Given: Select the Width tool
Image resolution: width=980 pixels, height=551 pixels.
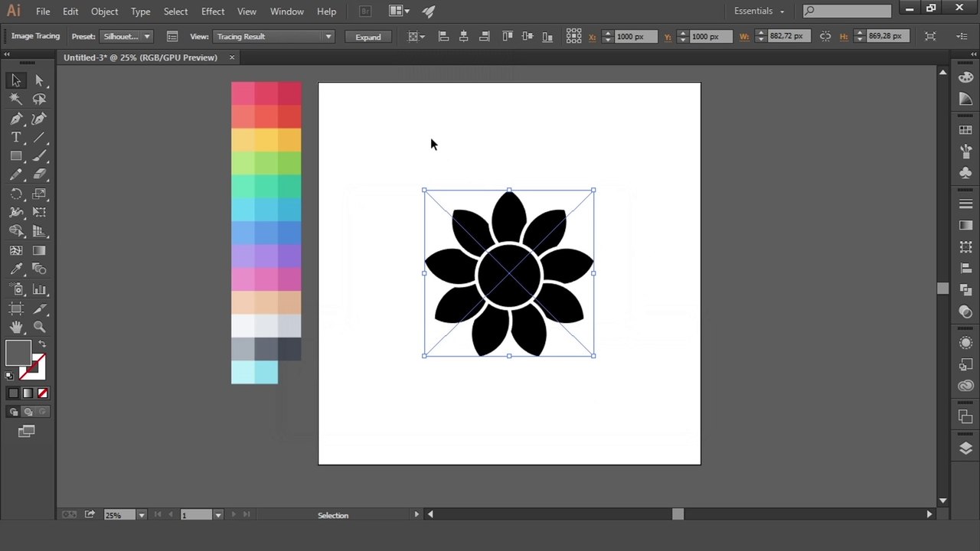Looking at the screenshot, I should 16,212.
